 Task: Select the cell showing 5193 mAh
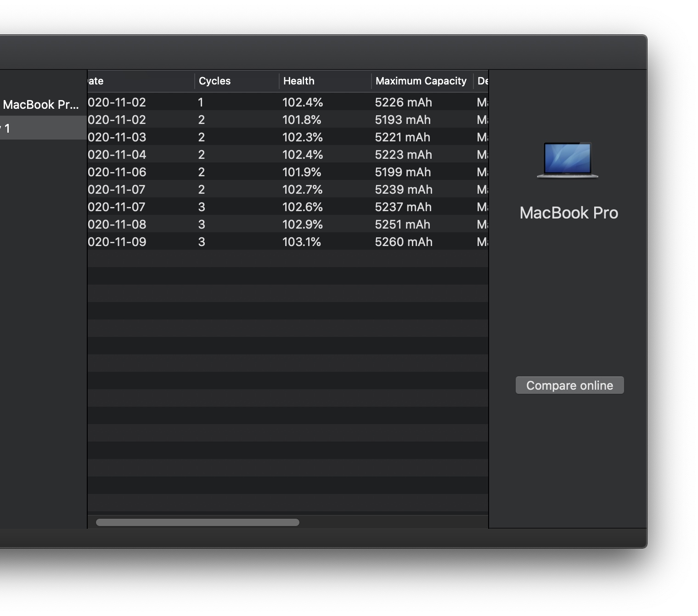coord(403,120)
